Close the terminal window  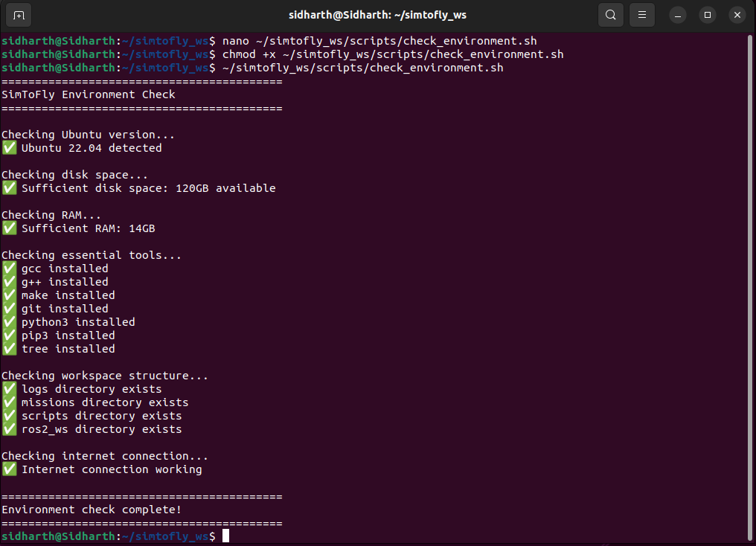(x=737, y=15)
